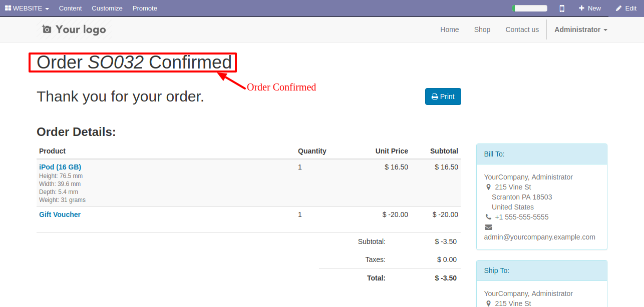Click the grid icon beside WEBSITE
644x307 pixels.
8,8
